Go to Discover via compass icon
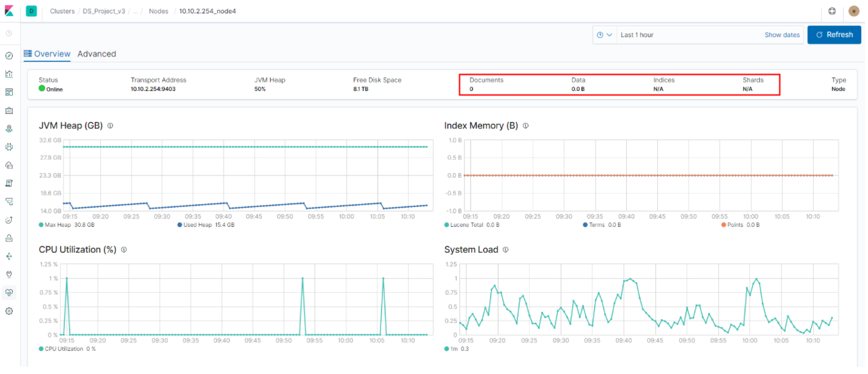868x374 pixels. (x=9, y=56)
